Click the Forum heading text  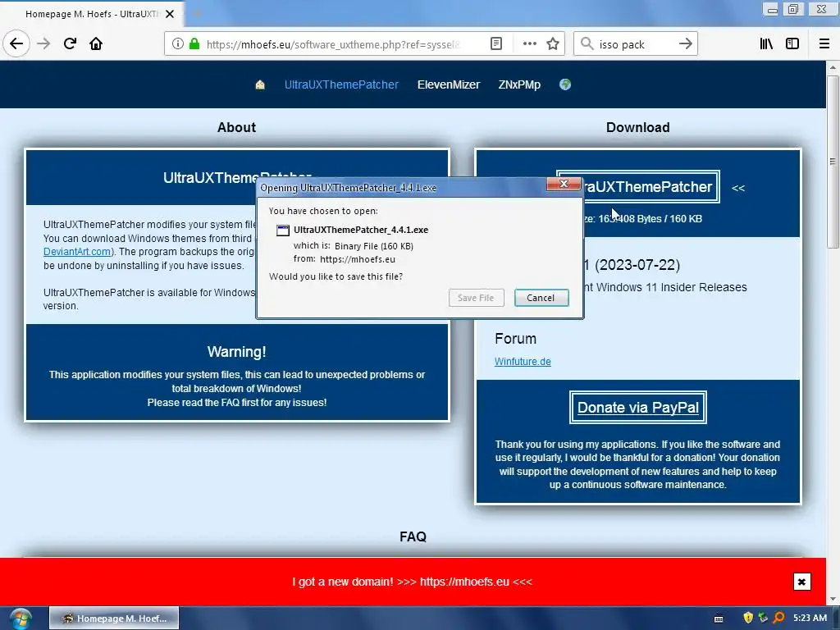(515, 339)
